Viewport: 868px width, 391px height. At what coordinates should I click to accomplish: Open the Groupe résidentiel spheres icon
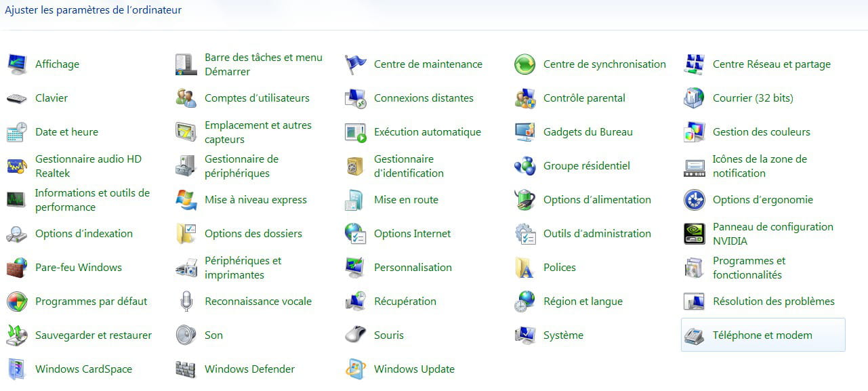click(x=525, y=166)
